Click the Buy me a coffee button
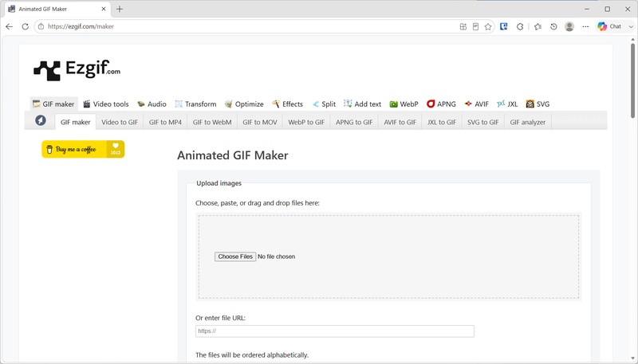638x364 pixels. [x=83, y=149]
